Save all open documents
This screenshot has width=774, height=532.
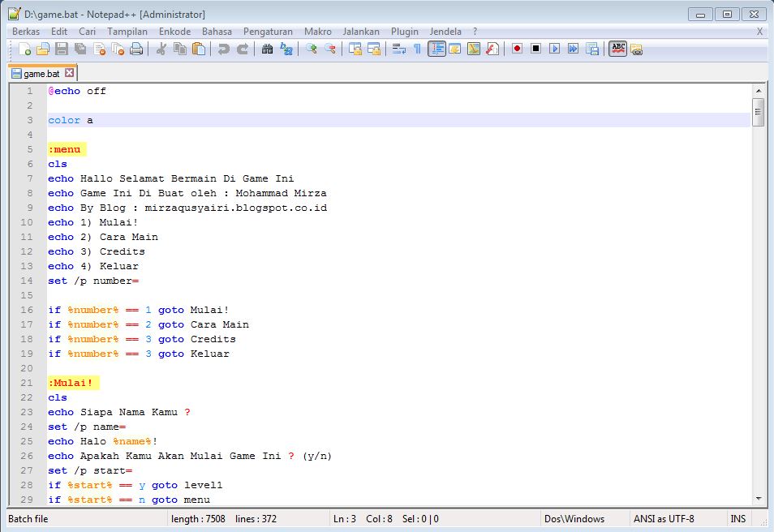[79, 49]
